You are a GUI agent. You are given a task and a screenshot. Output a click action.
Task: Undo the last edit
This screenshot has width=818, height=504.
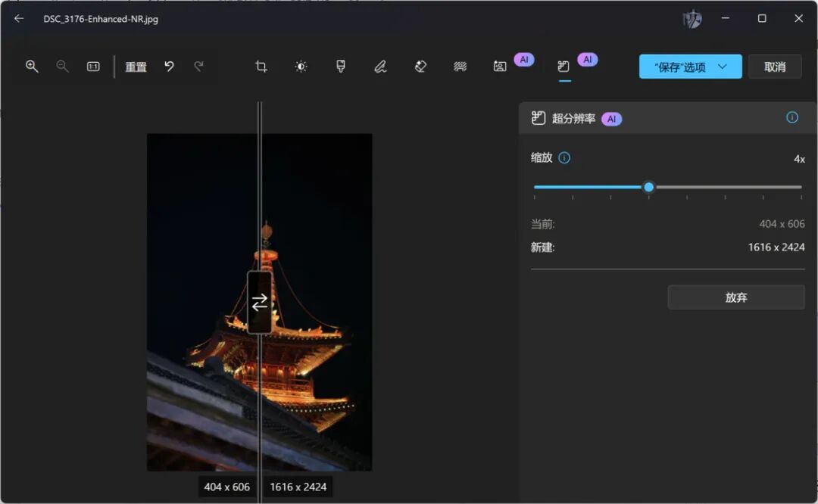tap(169, 66)
